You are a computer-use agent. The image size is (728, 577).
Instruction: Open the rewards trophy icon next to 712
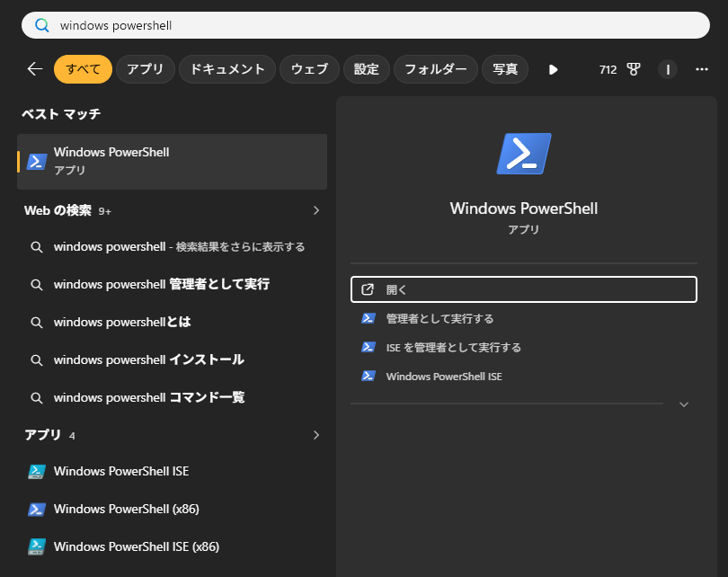[x=634, y=69]
